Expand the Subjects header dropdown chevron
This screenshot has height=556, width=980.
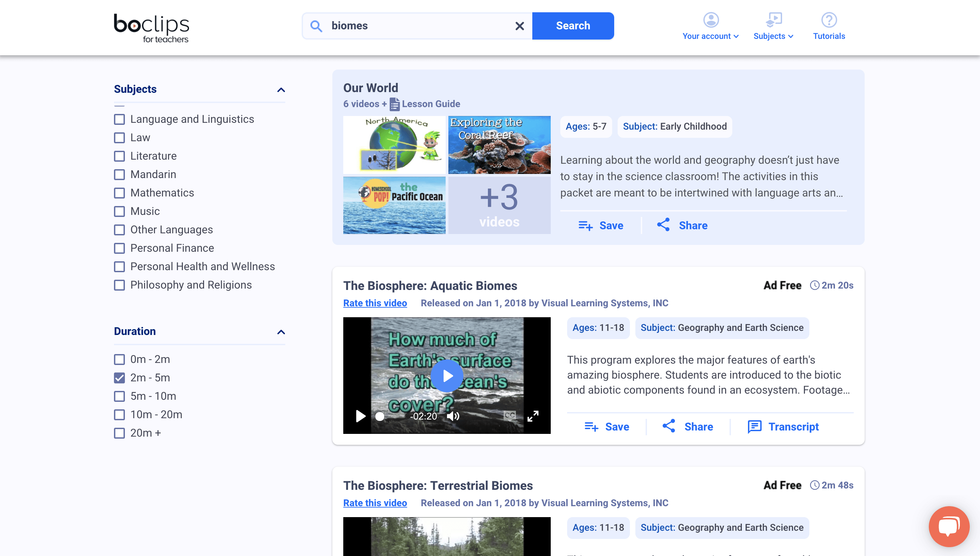click(x=791, y=36)
